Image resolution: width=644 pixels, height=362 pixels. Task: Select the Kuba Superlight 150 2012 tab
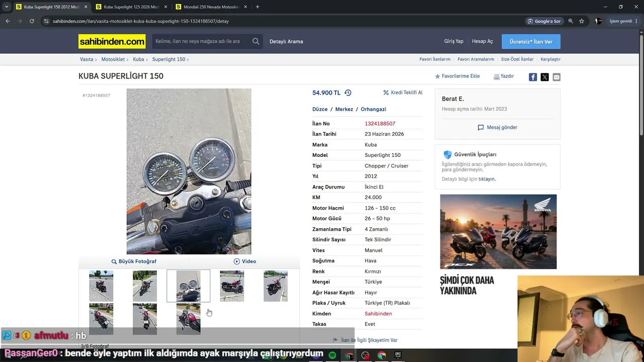[x=51, y=7]
